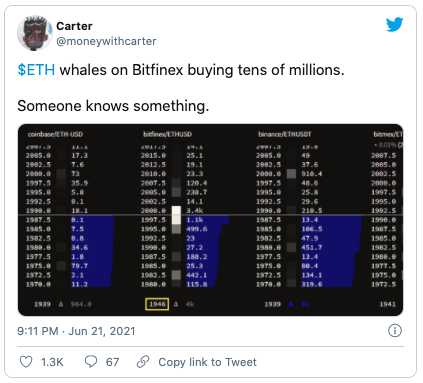
Task: Open the @moneywithcarter handle
Action: [x=106, y=41]
